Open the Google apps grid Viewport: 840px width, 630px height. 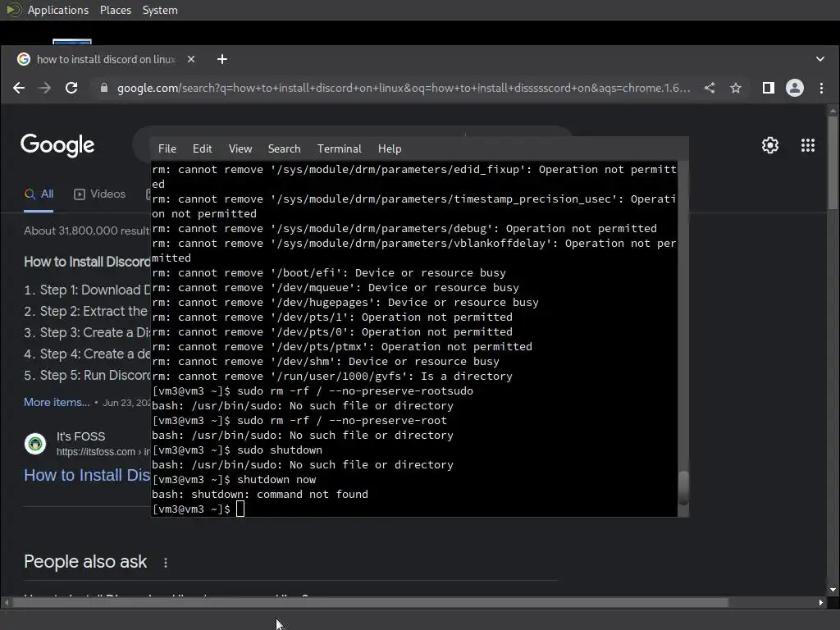click(x=808, y=145)
